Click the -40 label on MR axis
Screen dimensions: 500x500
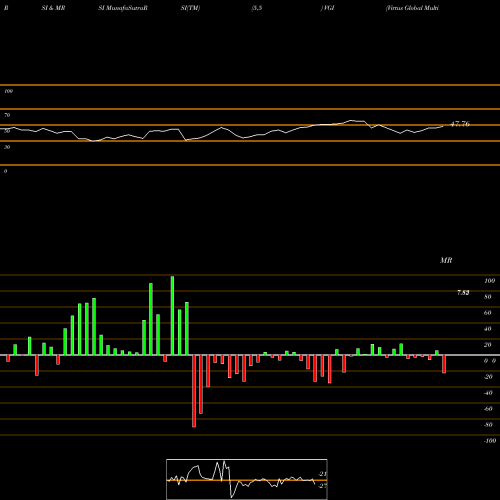coord(488,393)
